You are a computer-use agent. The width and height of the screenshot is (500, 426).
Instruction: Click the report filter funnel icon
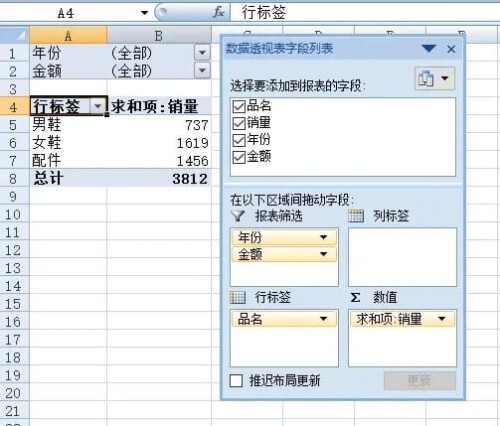point(238,216)
